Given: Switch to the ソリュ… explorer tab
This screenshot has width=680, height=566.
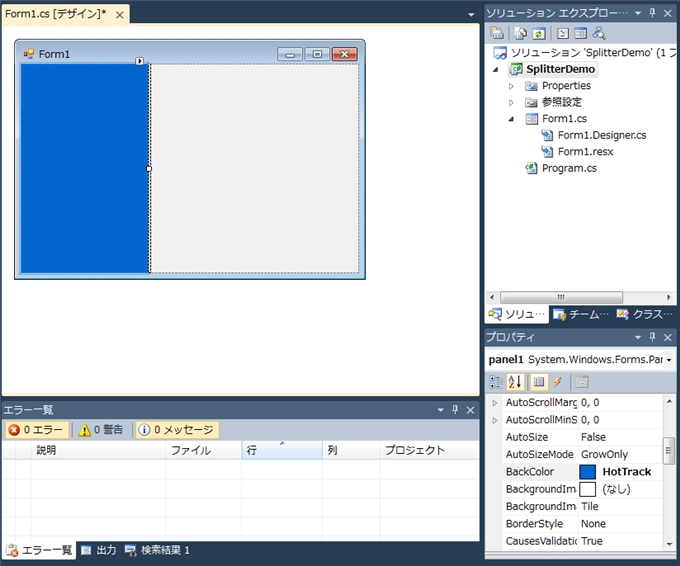Looking at the screenshot, I should point(517,314).
